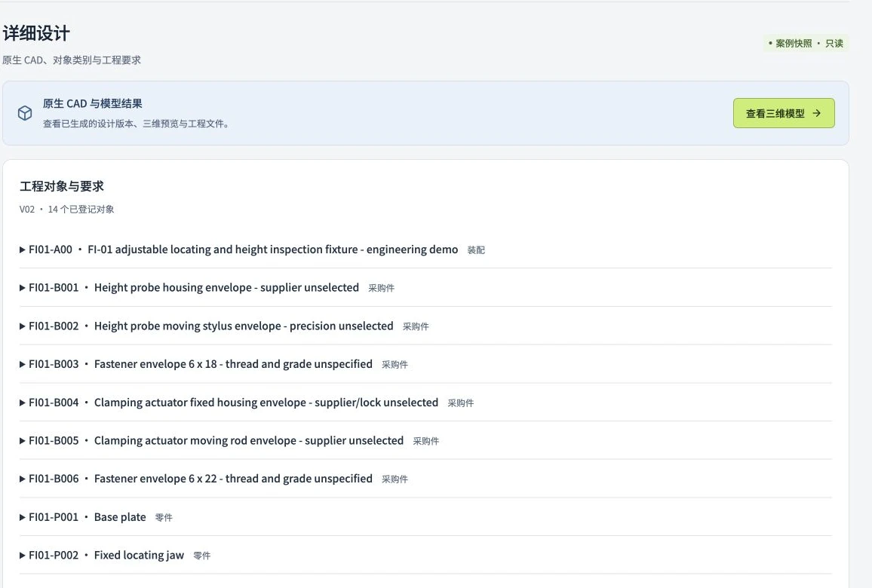Viewport: 872px width, 588px height.
Task: Click the cube icon beside 原生 CAD 与模型结果
Action: (25, 113)
